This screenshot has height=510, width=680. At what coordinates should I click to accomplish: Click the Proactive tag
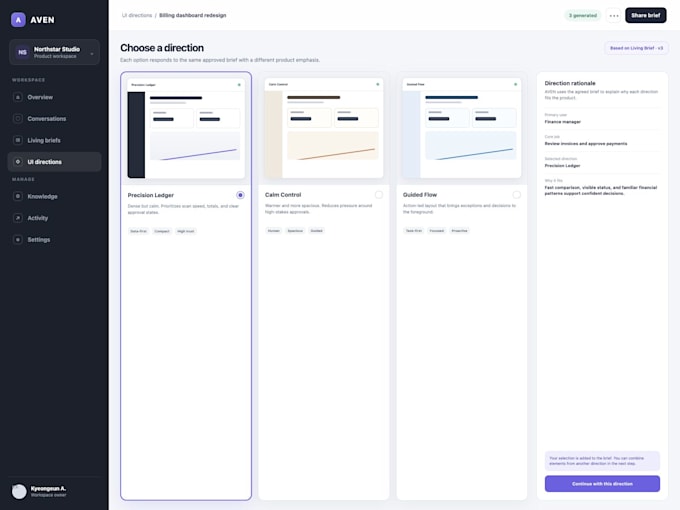coord(459,231)
